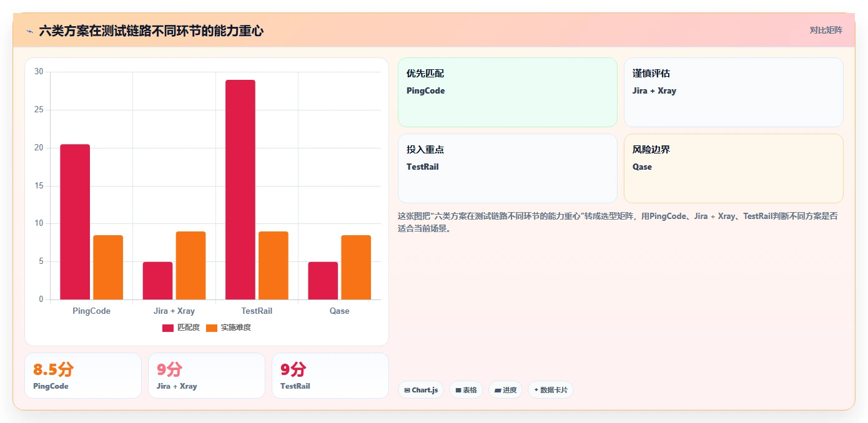Click the 对比矩阵 label in the header
This screenshot has height=423, width=868.
coord(826,30)
